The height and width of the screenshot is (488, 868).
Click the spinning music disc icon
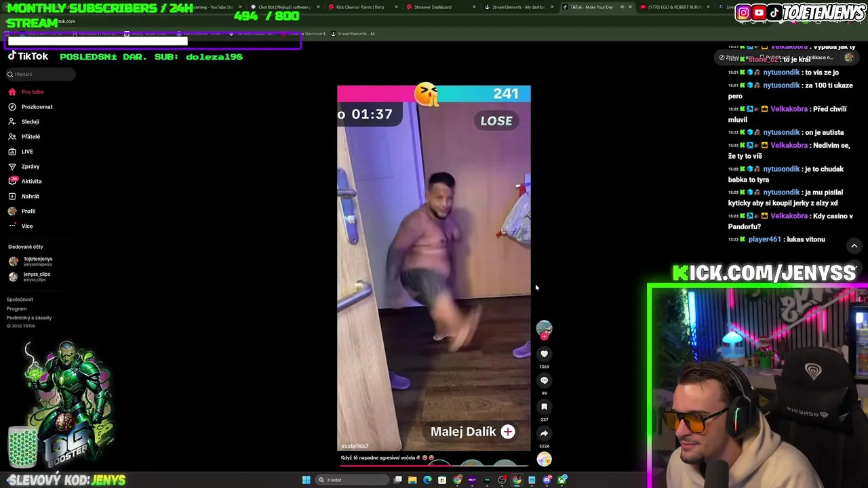click(x=544, y=460)
